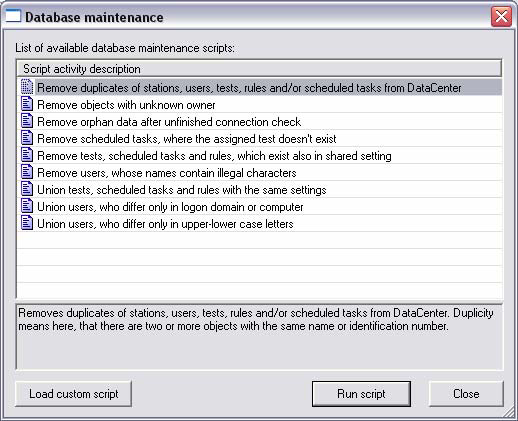
Task: Click the window icon in title bar
Action: click(x=13, y=16)
